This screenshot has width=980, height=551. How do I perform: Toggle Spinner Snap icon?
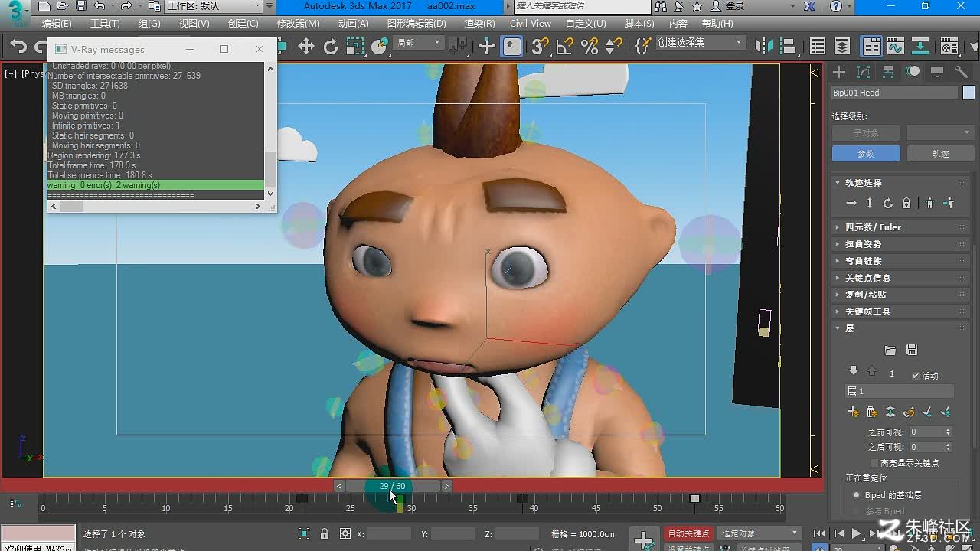(613, 47)
